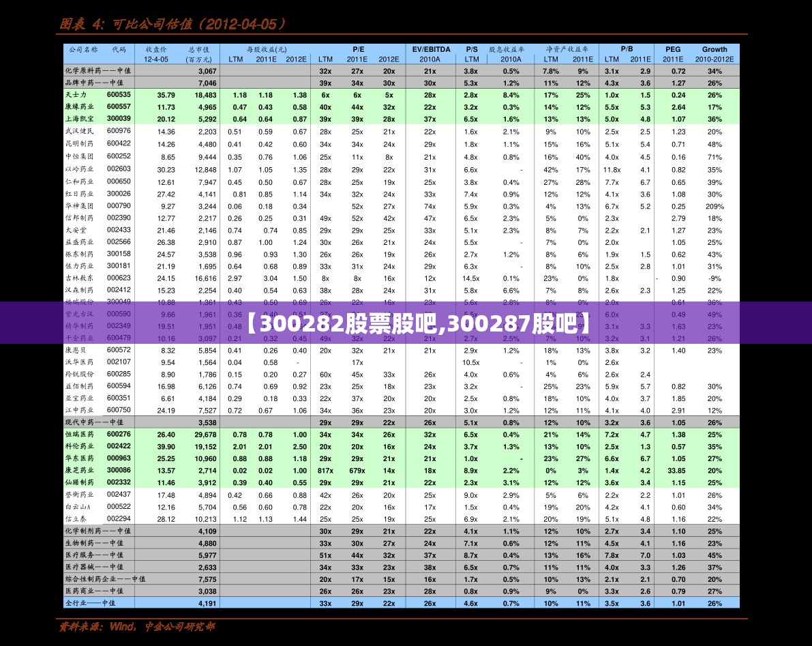Click stock code 600750 cell
The height and width of the screenshot is (646, 812).
tap(119, 410)
